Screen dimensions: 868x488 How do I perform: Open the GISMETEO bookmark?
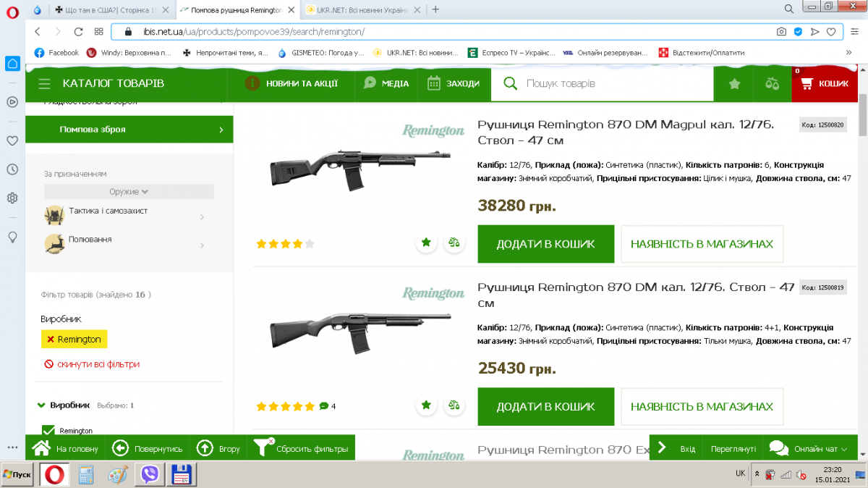coord(320,53)
